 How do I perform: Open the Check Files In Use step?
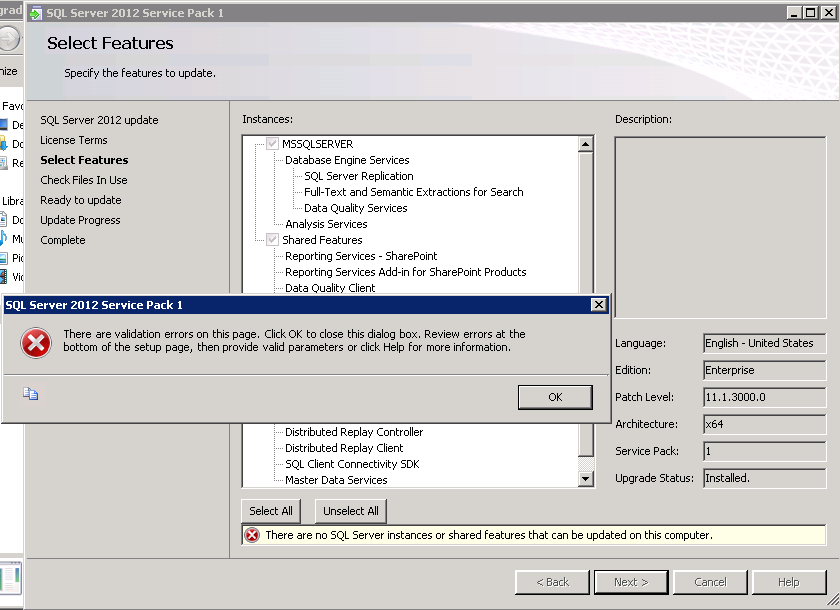click(84, 180)
